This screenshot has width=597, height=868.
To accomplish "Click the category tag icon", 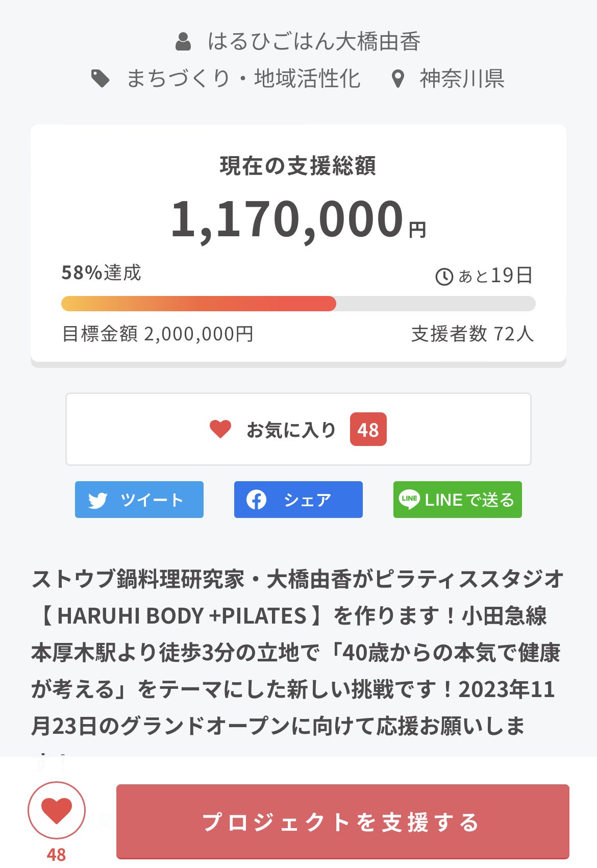I will [x=100, y=79].
